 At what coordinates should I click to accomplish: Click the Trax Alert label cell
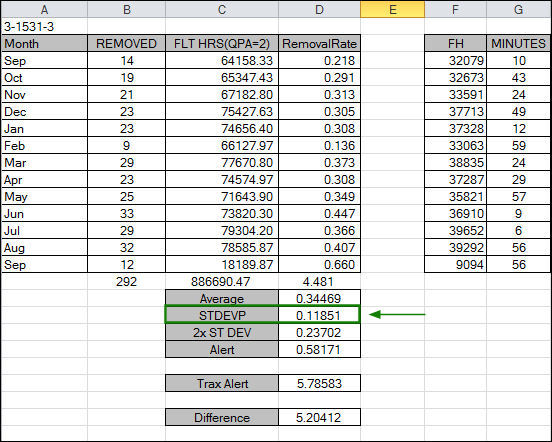(x=222, y=383)
